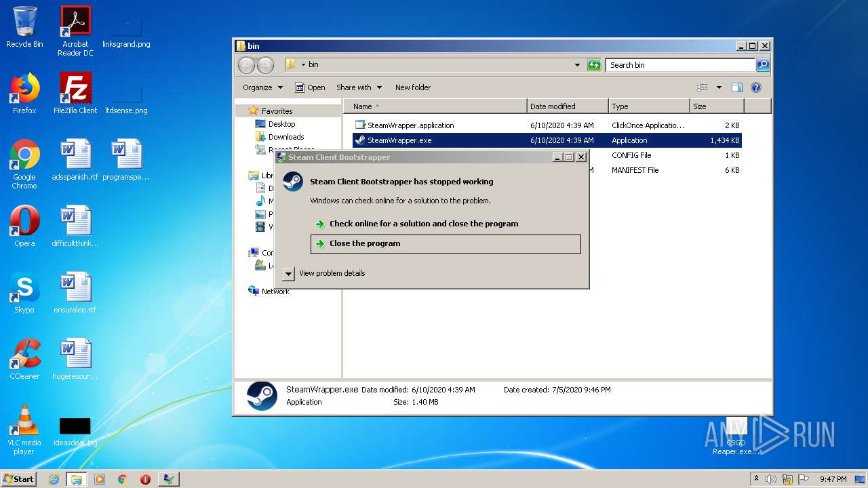Launch Google Chrome desktop shortcut
Image resolution: width=868 pixels, height=488 pixels.
24,165
